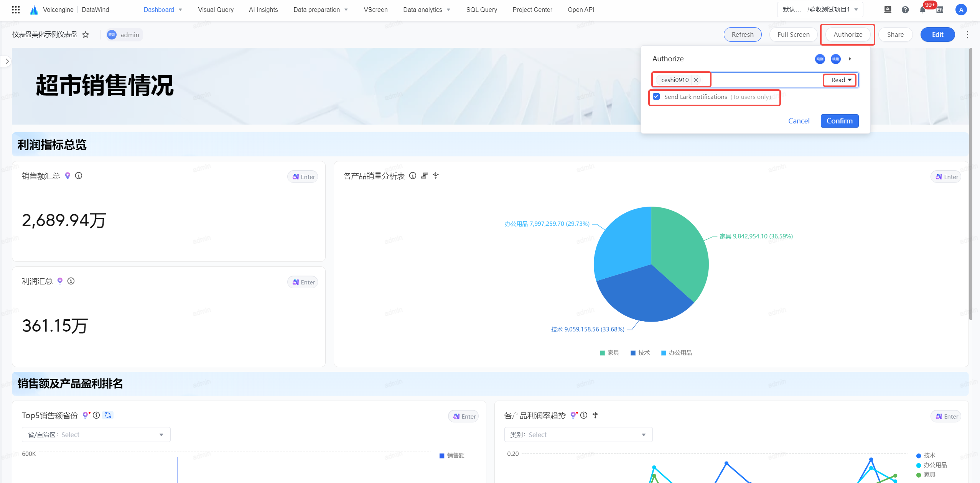Click the admin owner tag

point(124,35)
